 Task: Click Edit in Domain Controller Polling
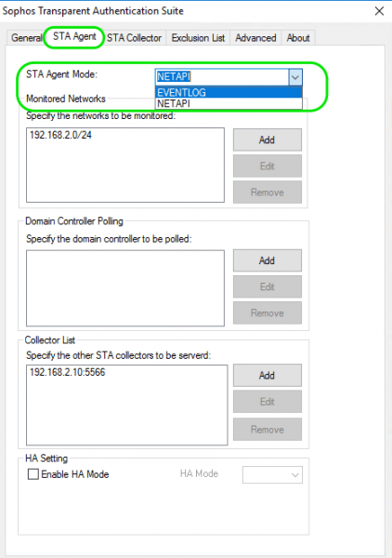(268, 286)
